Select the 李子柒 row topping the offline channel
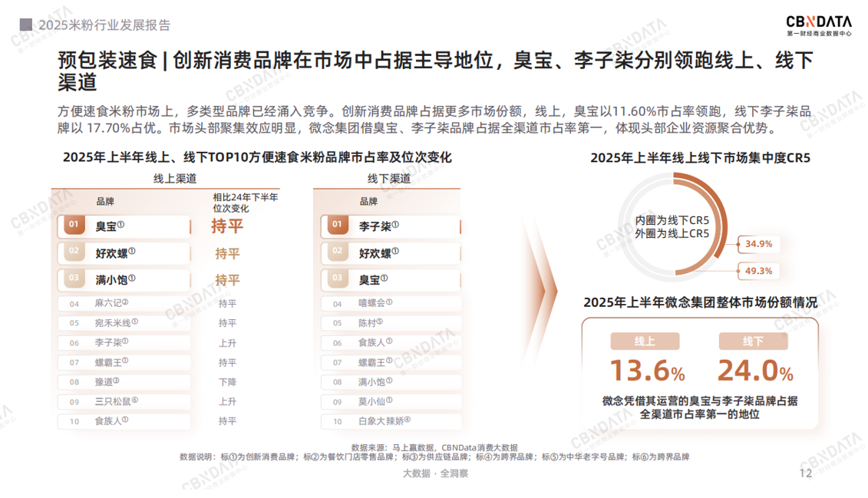Screen dimensions: 868x498 (x=391, y=226)
